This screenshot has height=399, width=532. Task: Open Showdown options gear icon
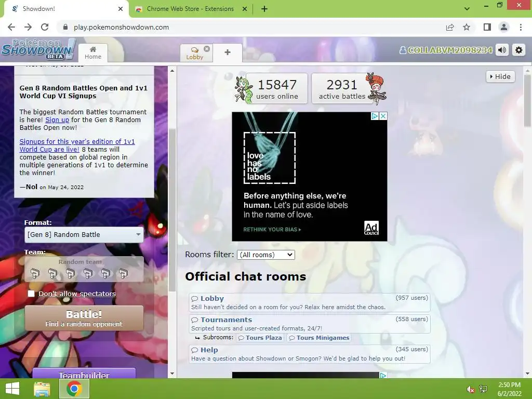click(519, 50)
